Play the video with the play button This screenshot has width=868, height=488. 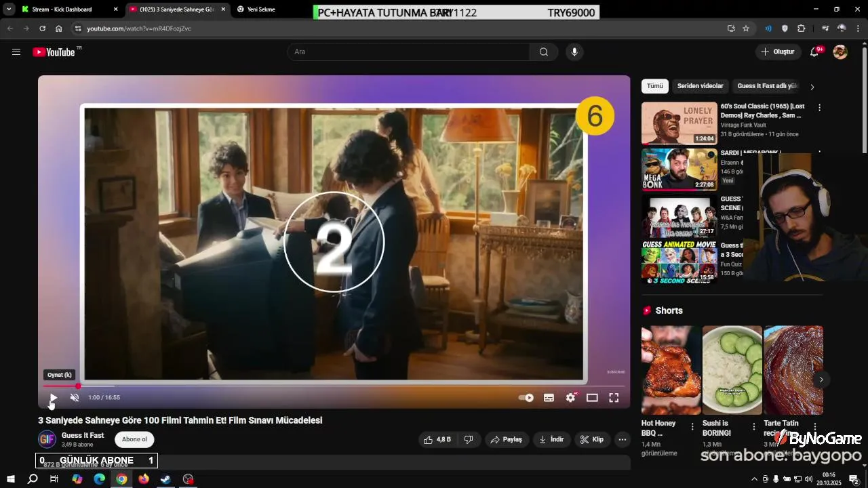(53, 398)
